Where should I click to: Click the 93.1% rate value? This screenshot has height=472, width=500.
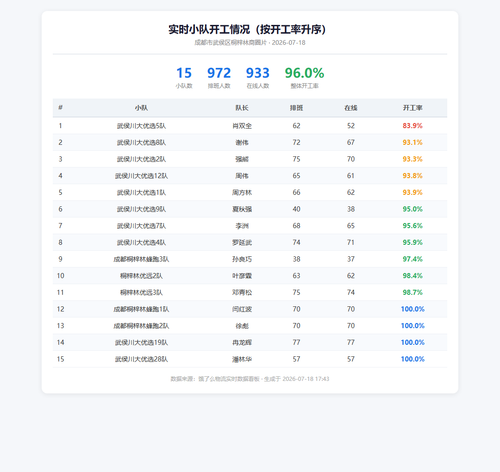(x=412, y=142)
